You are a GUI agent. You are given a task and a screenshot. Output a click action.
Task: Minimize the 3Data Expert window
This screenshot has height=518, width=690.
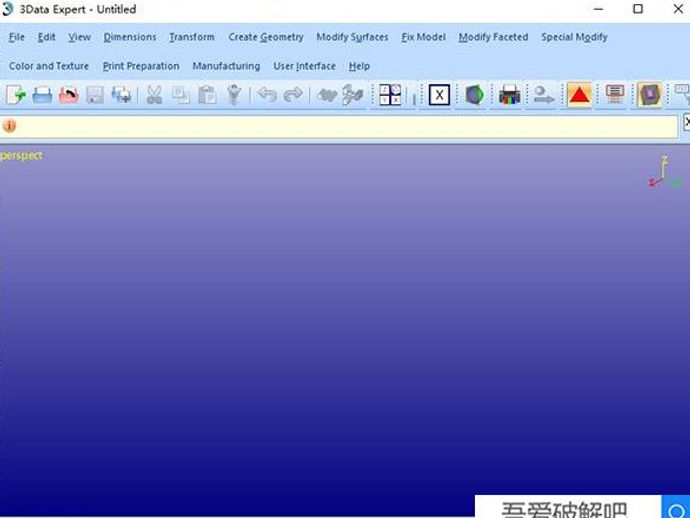598,9
